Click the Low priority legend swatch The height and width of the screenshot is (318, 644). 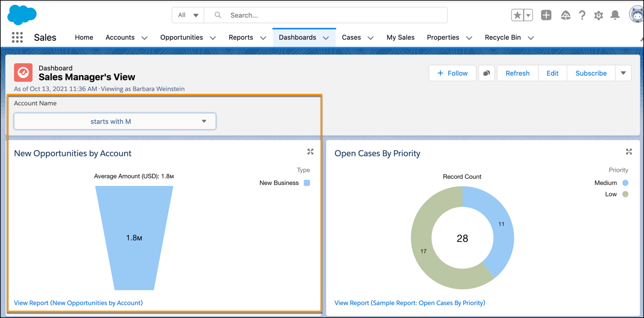625,194
